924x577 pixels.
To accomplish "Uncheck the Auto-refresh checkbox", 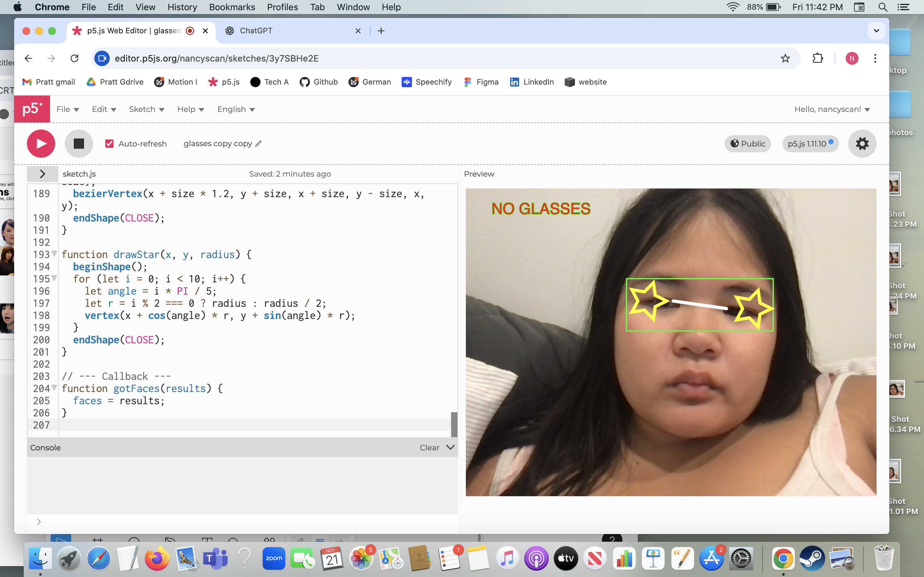I will click(x=110, y=144).
